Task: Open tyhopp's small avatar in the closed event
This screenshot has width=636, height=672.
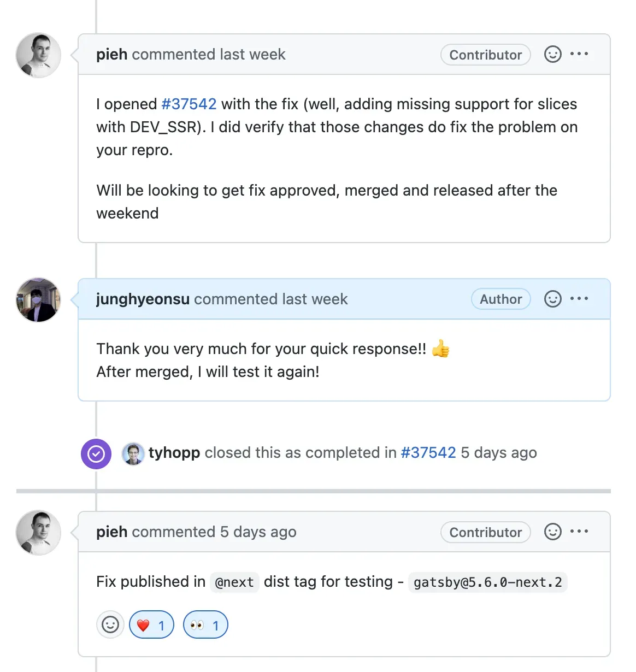Action: tap(133, 453)
